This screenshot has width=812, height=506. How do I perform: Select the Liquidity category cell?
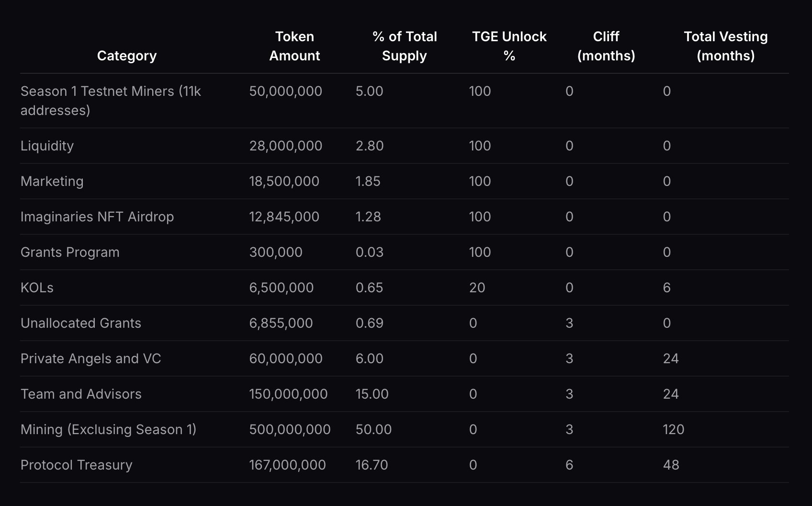47,146
